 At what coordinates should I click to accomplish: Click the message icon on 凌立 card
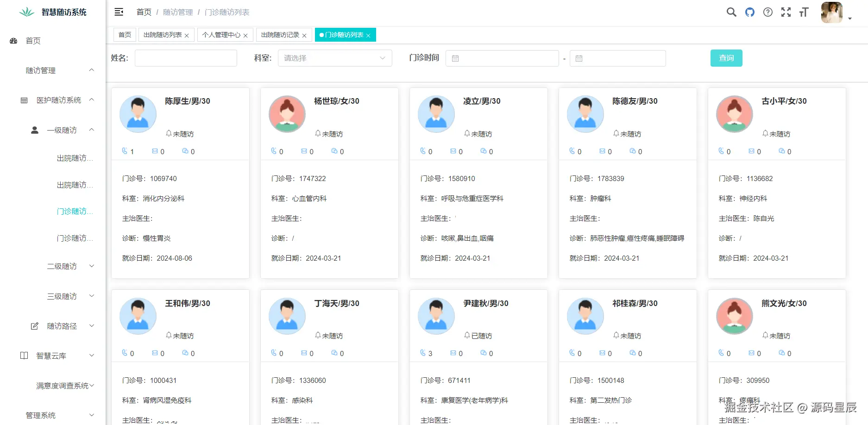click(453, 151)
